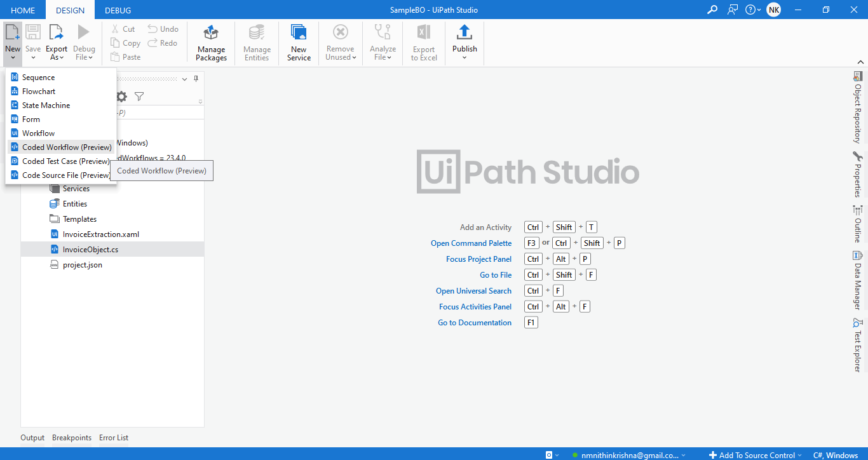Click Copy in the ribbon
868x460 pixels.
click(x=125, y=43)
